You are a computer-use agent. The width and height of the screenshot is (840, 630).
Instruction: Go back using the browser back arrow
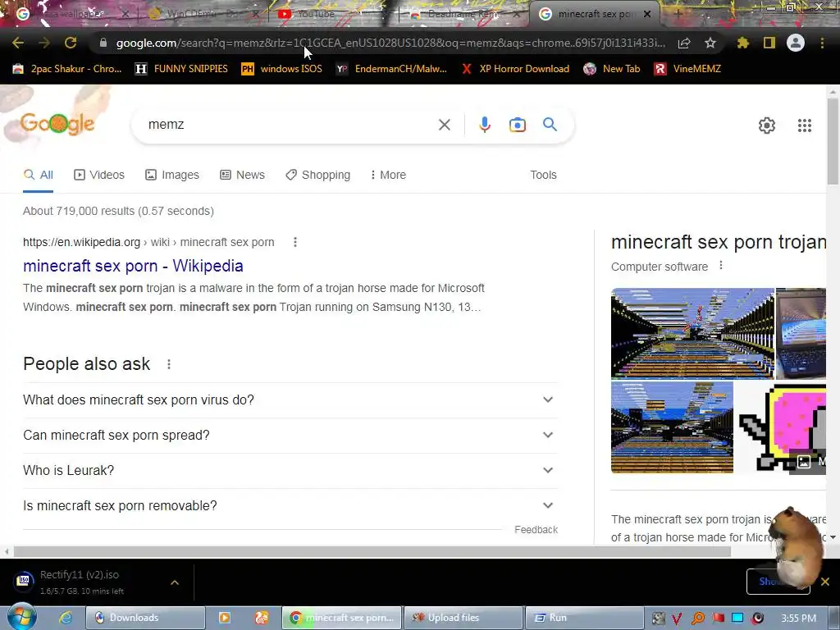tap(18, 43)
